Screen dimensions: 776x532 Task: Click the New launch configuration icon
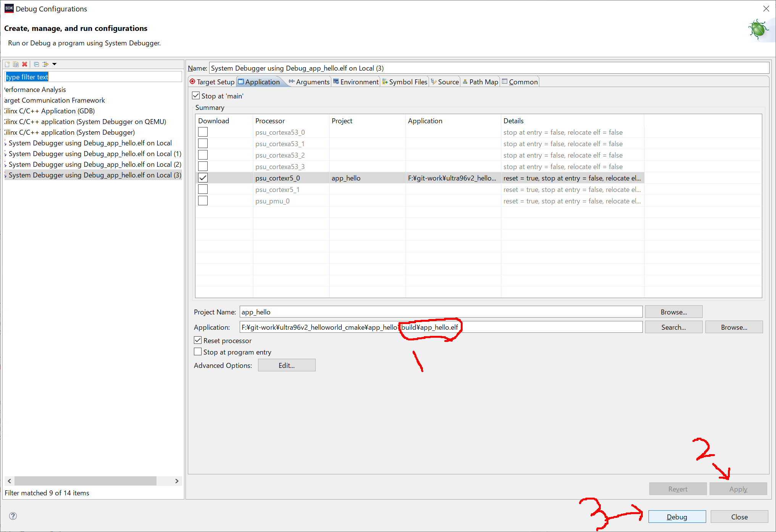click(7, 64)
